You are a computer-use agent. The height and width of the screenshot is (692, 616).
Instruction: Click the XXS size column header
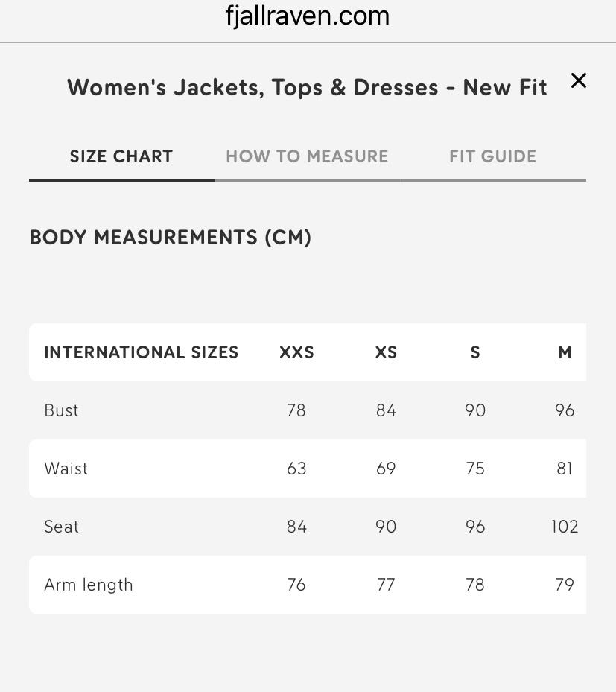coord(296,352)
